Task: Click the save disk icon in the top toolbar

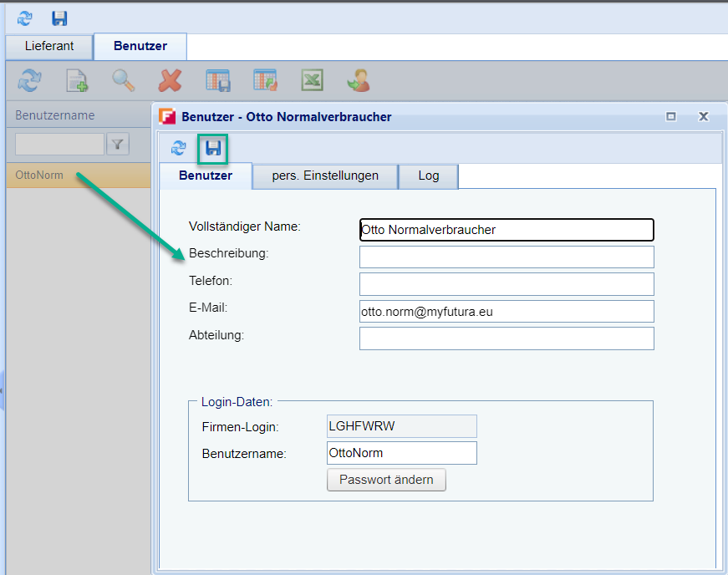Action: 59,18
